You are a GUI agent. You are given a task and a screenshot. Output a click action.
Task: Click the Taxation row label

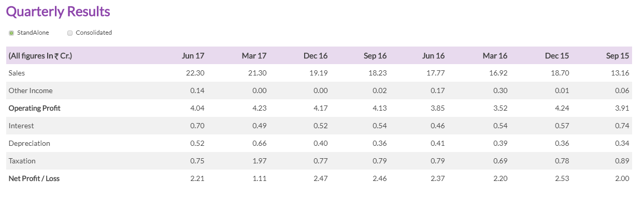click(22, 161)
